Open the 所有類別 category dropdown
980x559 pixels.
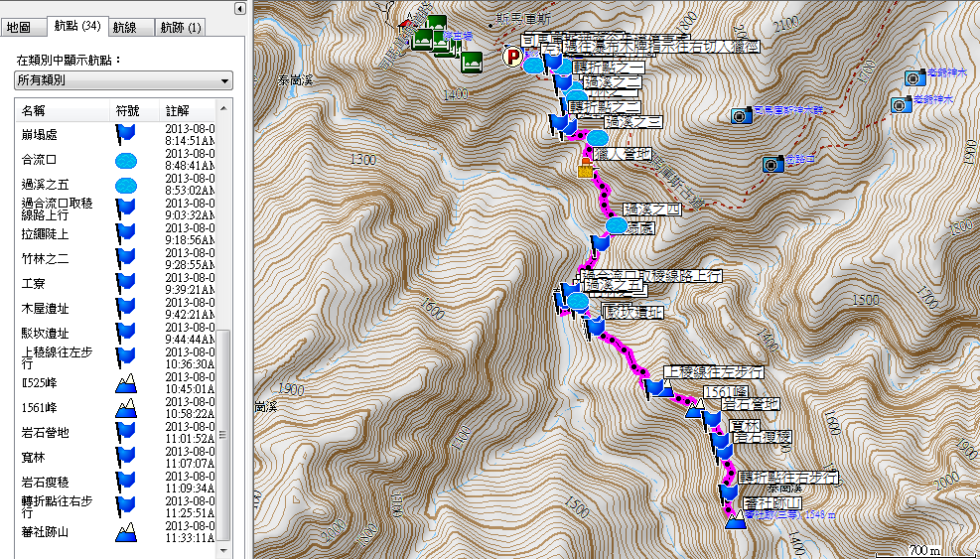pos(123,80)
